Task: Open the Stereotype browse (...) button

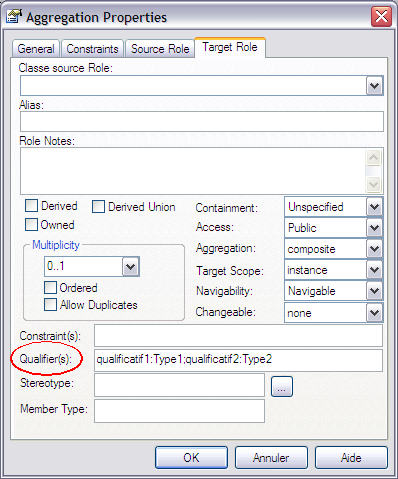Action: click(x=282, y=387)
